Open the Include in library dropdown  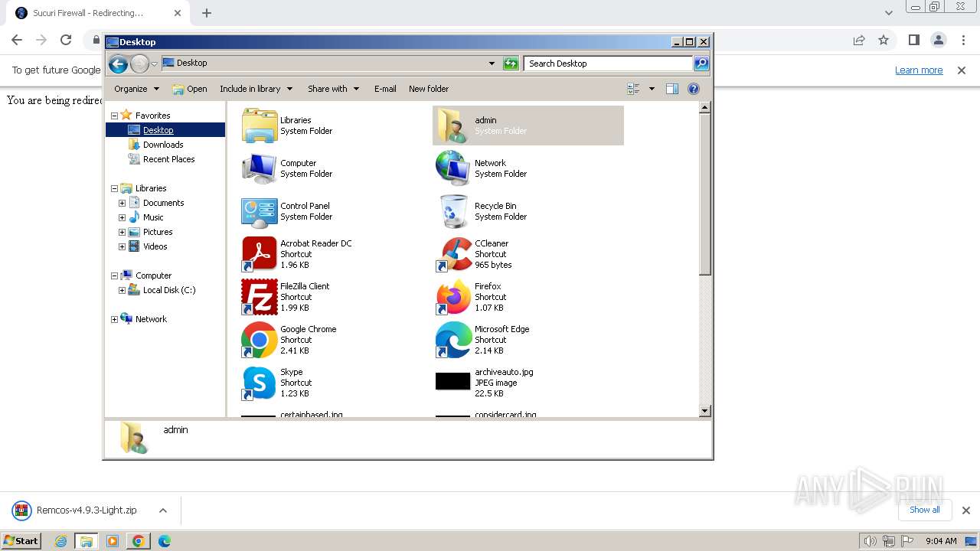click(256, 89)
